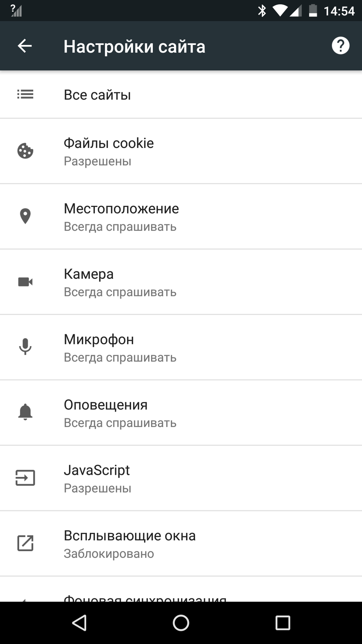The image size is (362, 644).
Task: Tap the JavaScript arrow-box icon
Action: (x=25, y=478)
